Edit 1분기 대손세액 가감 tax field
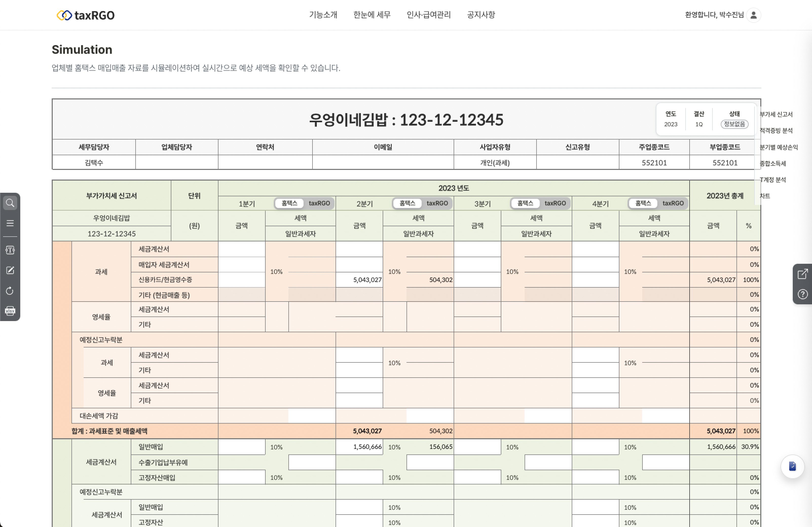The width and height of the screenshot is (812, 527). click(312, 416)
